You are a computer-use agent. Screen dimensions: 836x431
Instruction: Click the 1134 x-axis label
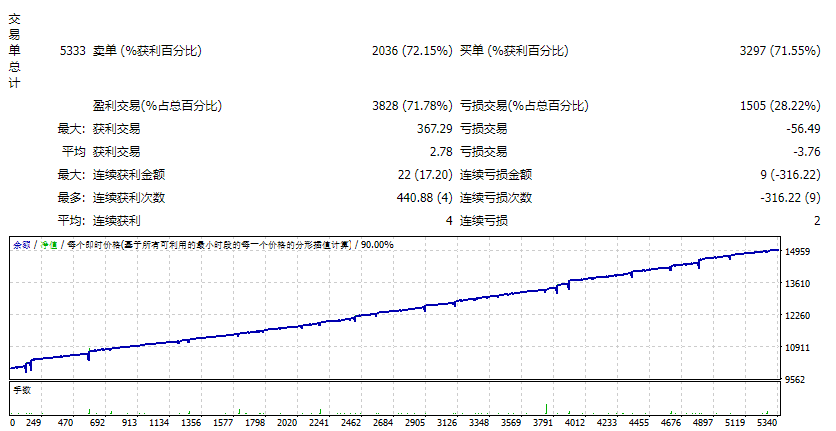click(158, 422)
